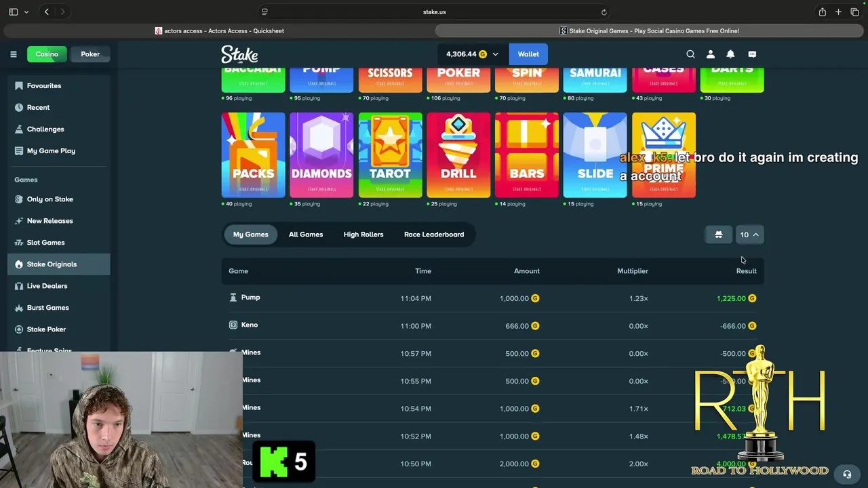Open the Baccarat game tile

[254, 80]
